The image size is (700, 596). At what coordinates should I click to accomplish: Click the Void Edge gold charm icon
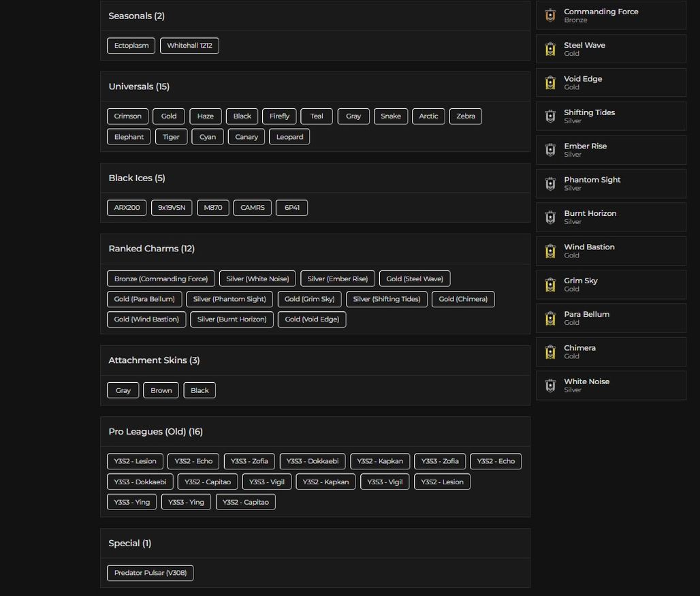[x=550, y=82]
